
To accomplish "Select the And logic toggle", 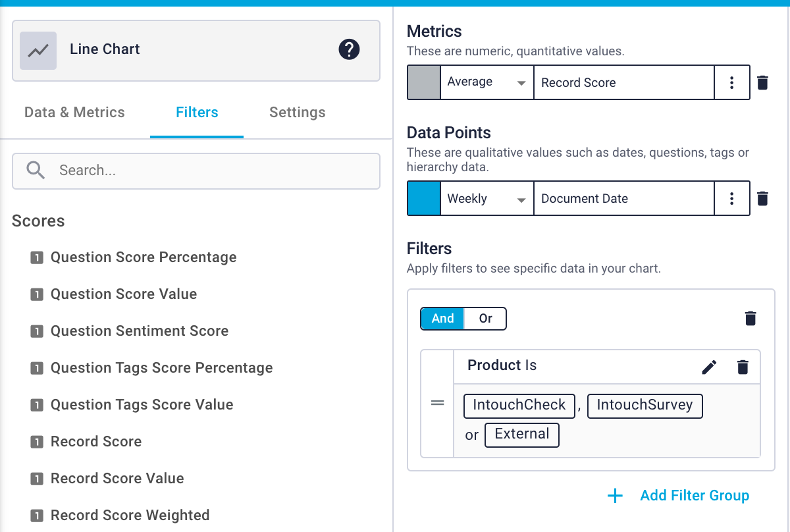I will coord(442,318).
